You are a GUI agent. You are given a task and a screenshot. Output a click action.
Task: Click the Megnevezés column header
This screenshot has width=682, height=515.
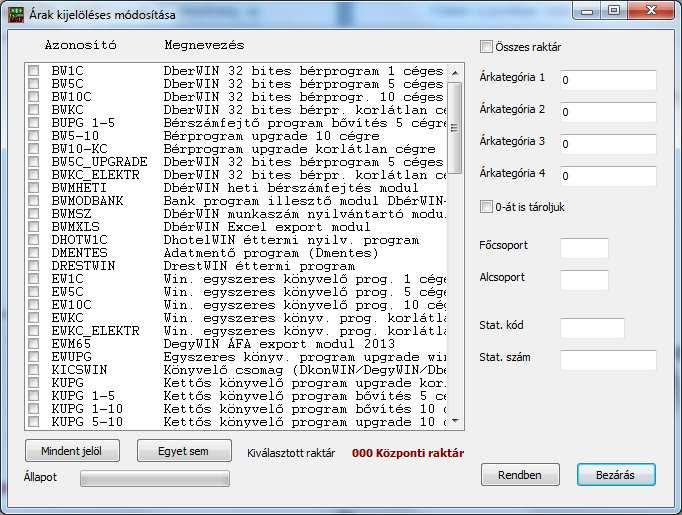[x=204, y=45]
